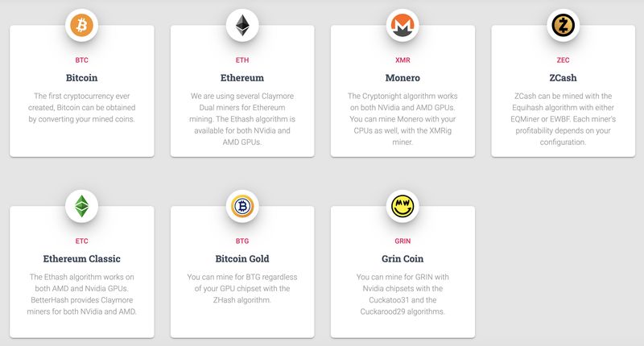Open the Bitcoin card title

(81, 78)
